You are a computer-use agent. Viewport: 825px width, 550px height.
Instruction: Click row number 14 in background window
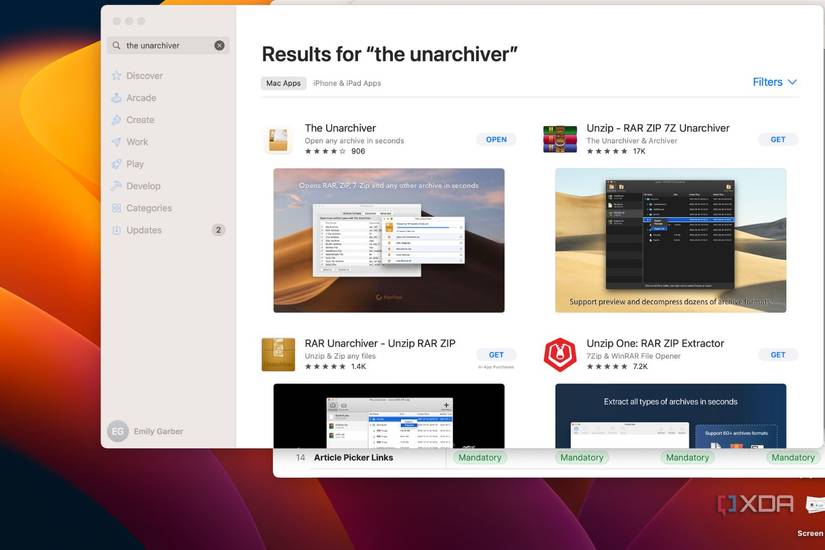(300, 458)
